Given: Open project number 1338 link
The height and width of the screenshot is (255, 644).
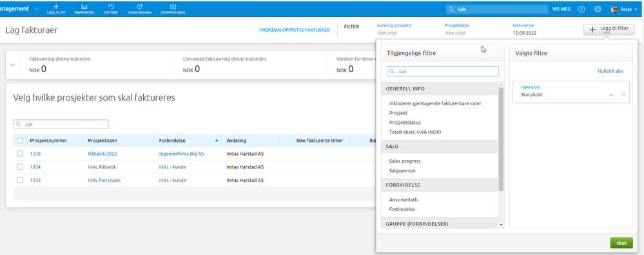Looking at the screenshot, I should (x=35, y=154).
